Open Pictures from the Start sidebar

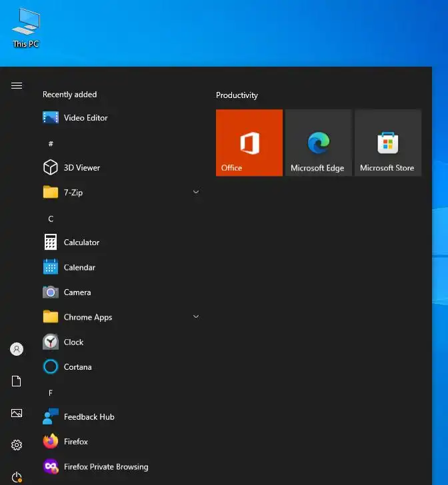click(17, 413)
